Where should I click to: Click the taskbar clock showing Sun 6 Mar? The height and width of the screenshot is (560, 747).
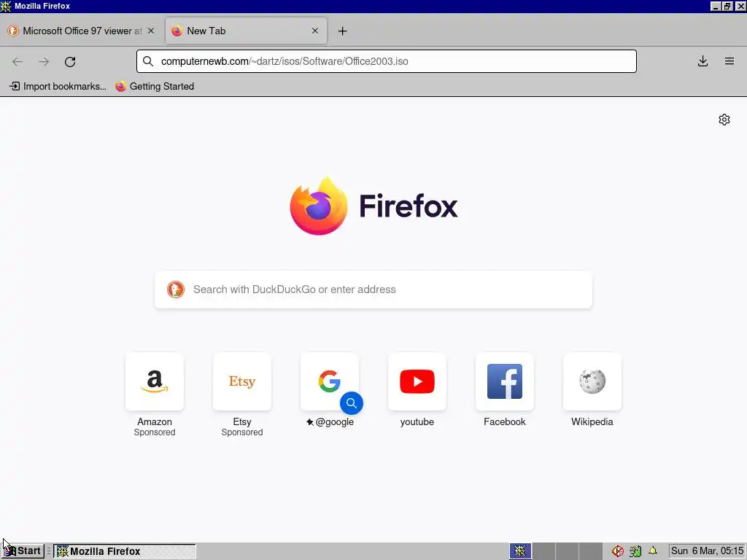point(707,551)
